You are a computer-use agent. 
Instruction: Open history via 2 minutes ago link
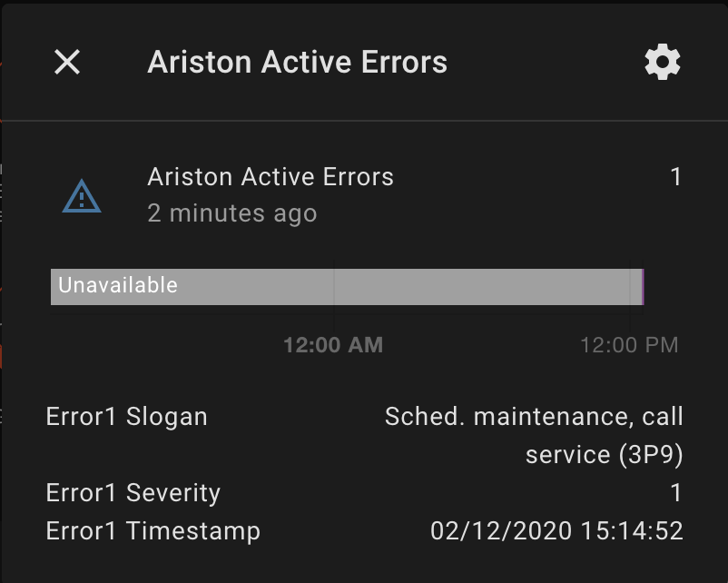point(232,213)
